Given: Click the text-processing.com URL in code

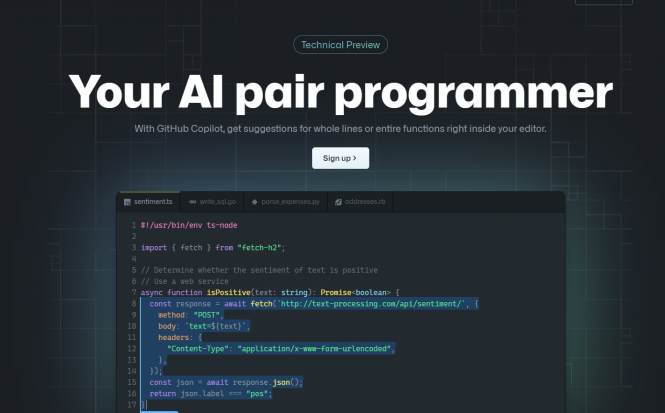Looking at the screenshot, I should [372, 304].
